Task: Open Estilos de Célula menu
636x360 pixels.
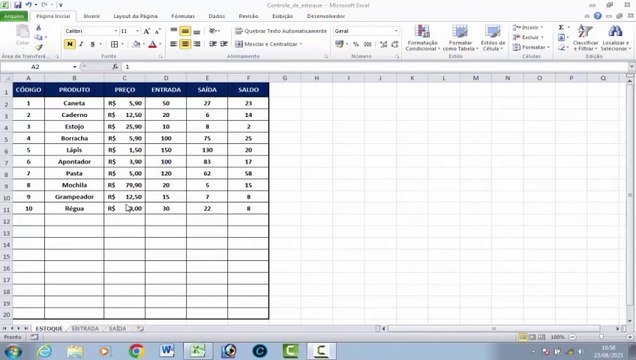Action: pyautogui.click(x=493, y=38)
